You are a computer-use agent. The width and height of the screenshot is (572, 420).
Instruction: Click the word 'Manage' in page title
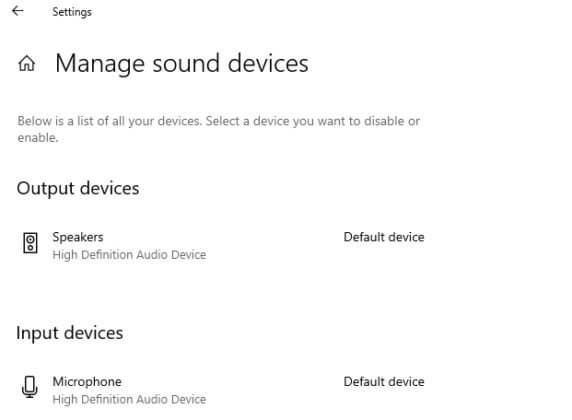(x=100, y=64)
